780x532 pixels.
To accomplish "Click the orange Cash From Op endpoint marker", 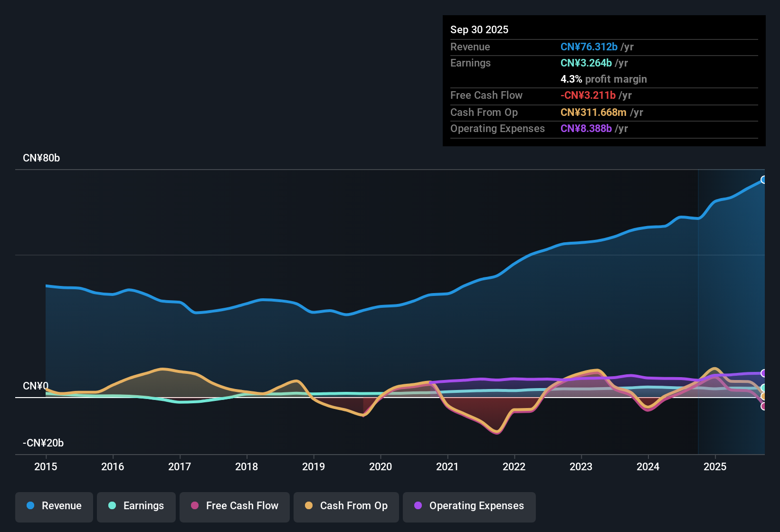I will [x=764, y=396].
